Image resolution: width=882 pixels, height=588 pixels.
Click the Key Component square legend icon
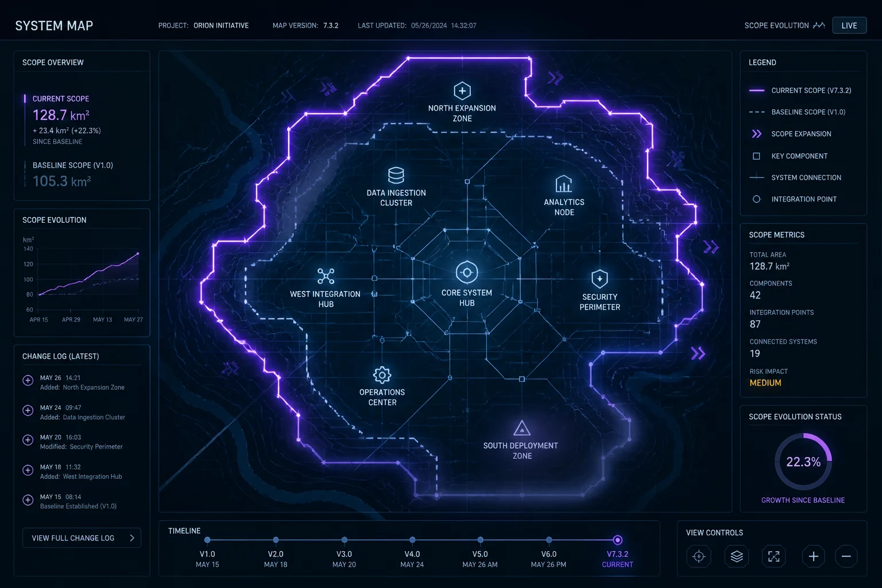(756, 156)
